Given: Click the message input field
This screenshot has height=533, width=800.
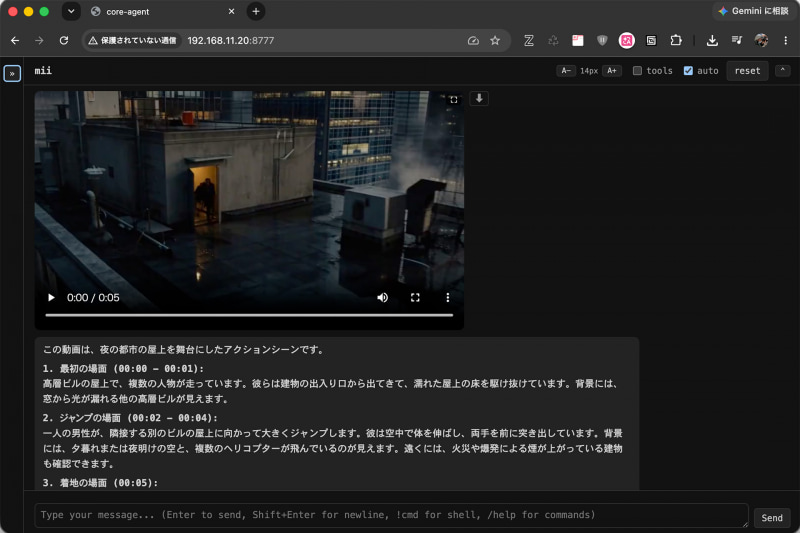Looking at the screenshot, I should (x=391, y=515).
